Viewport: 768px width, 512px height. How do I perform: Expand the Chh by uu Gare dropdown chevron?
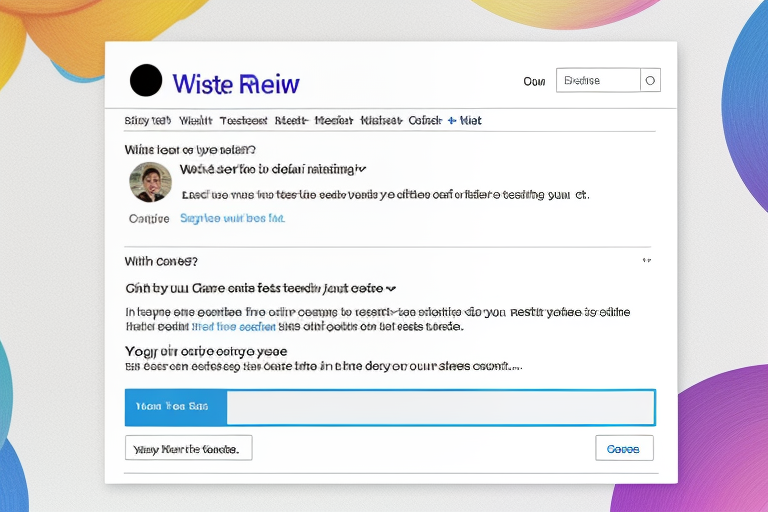(390, 289)
